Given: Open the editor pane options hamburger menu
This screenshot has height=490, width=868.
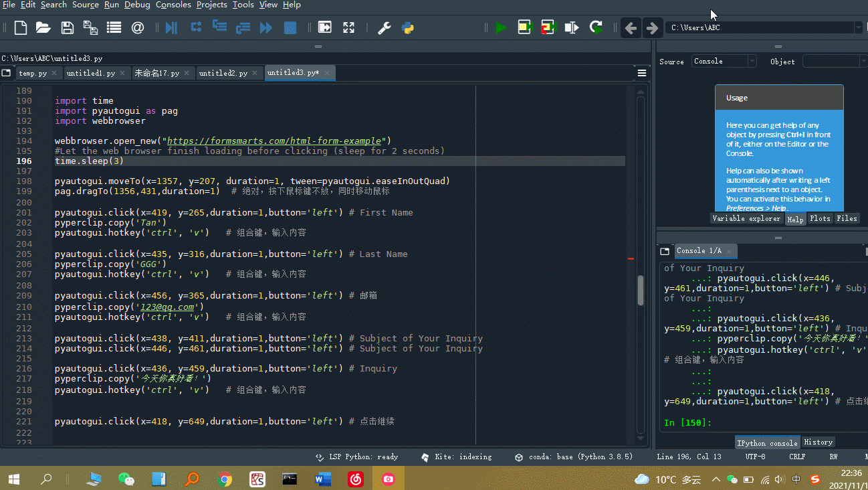Looking at the screenshot, I should pos(642,73).
